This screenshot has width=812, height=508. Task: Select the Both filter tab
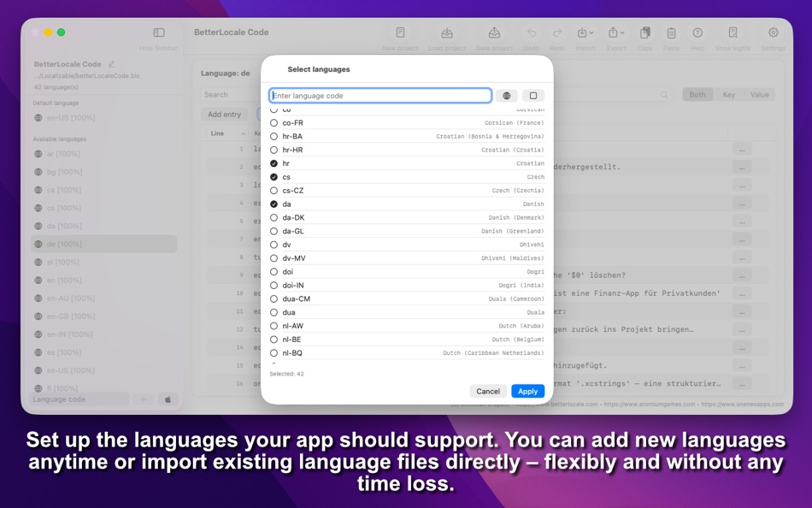click(x=697, y=94)
